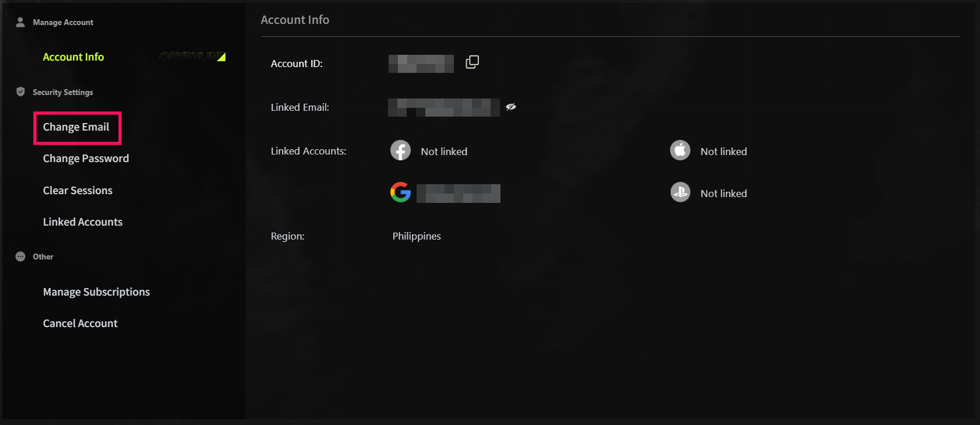Viewport: 980px width, 425px height.
Task: Open Change Password settings
Action: [x=86, y=159]
